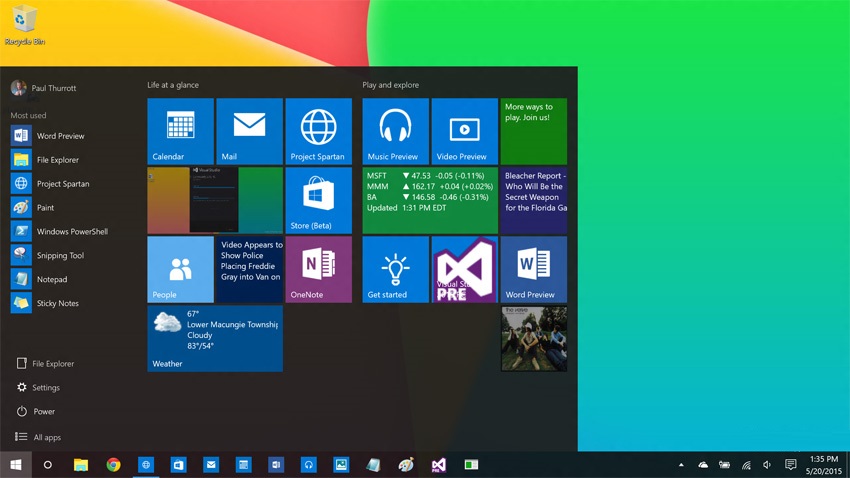
Task: Open the OneNote tile
Action: click(319, 269)
